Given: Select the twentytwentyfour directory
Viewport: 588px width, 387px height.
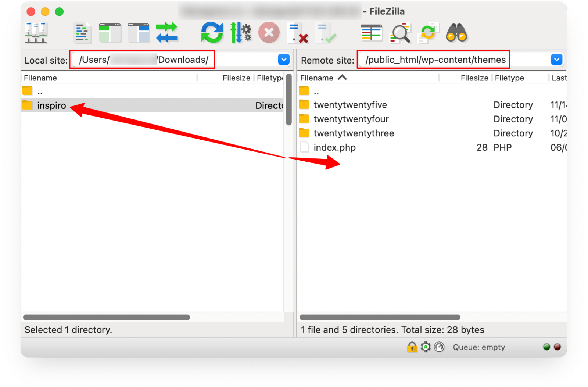Looking at the screenshot, I should 432,119.
